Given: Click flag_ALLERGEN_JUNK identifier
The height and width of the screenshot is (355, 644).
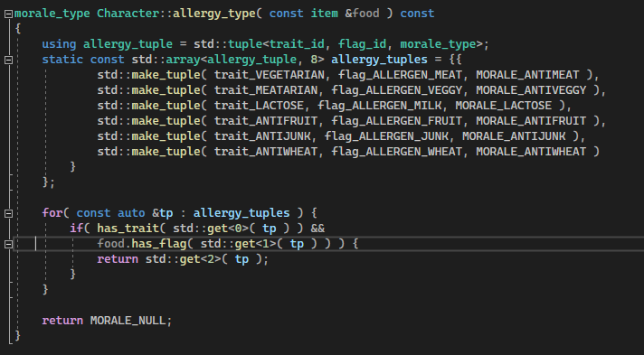Looking at the screenshot, I should pos(386,136).
